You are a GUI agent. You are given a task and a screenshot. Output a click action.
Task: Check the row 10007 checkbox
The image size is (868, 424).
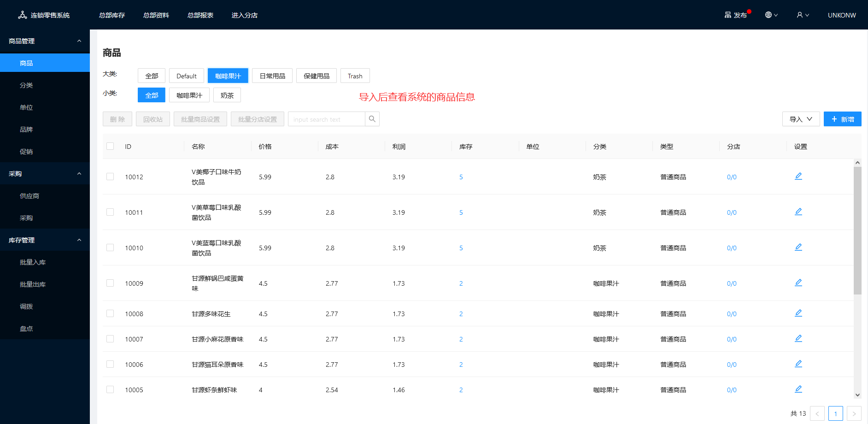pos(110,339)
